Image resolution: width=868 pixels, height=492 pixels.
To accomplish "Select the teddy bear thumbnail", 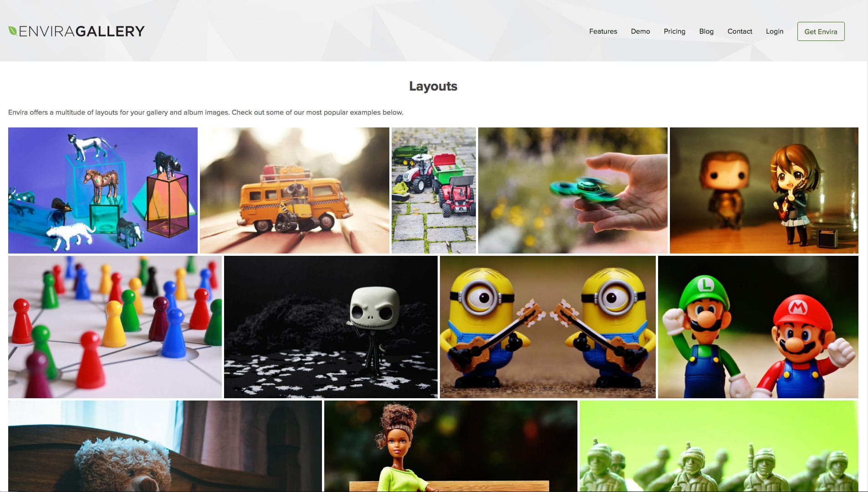I will (x=165, y=446).
